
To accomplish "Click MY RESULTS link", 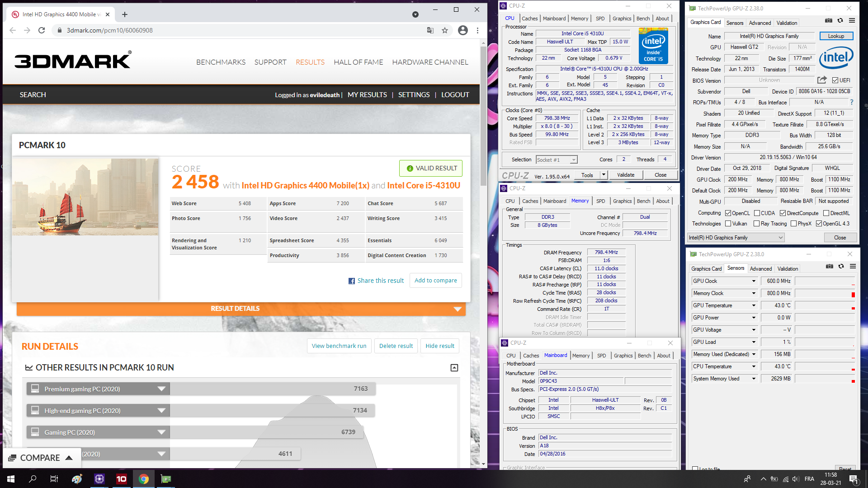I will tap(367, 95).
